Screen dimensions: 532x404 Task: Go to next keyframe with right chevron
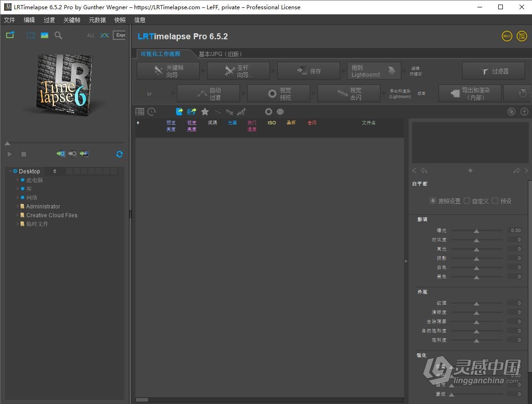(526, 171)
